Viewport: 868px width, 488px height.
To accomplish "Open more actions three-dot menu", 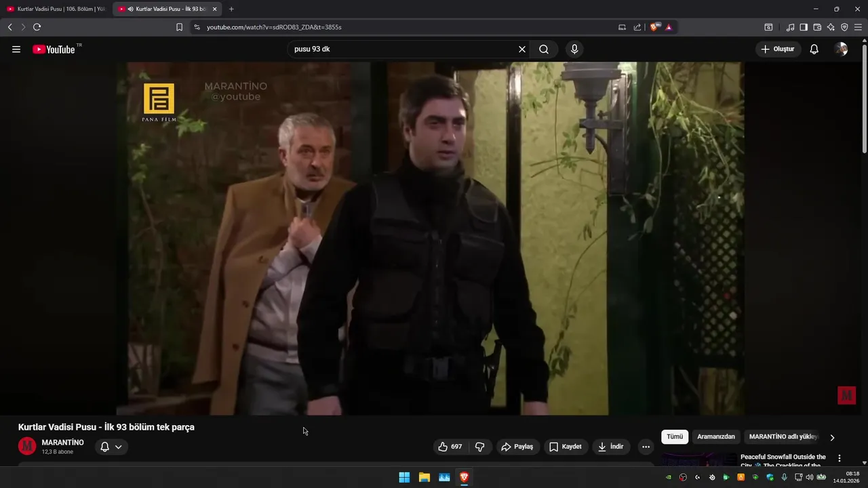I will [646, 447].
